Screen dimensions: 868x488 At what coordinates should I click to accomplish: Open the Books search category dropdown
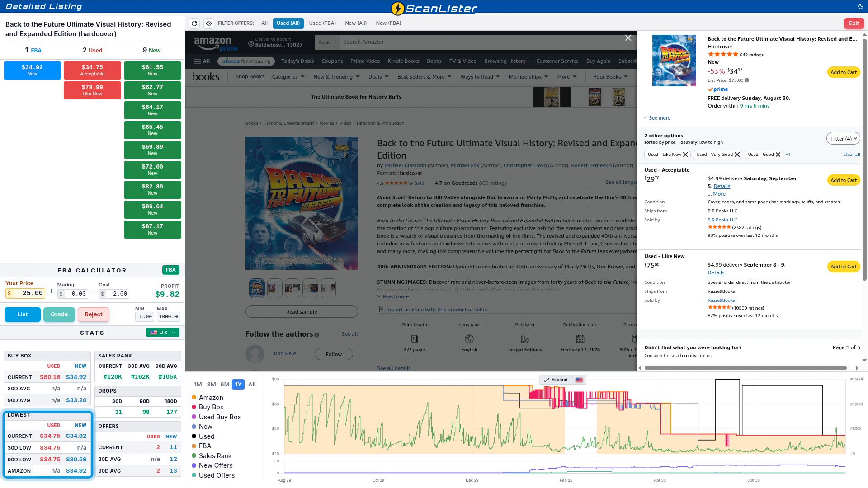(x=328, y=42)
